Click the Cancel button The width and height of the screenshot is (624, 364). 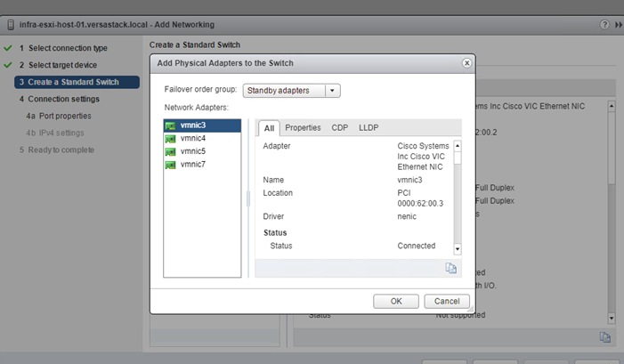click(447, 301)
